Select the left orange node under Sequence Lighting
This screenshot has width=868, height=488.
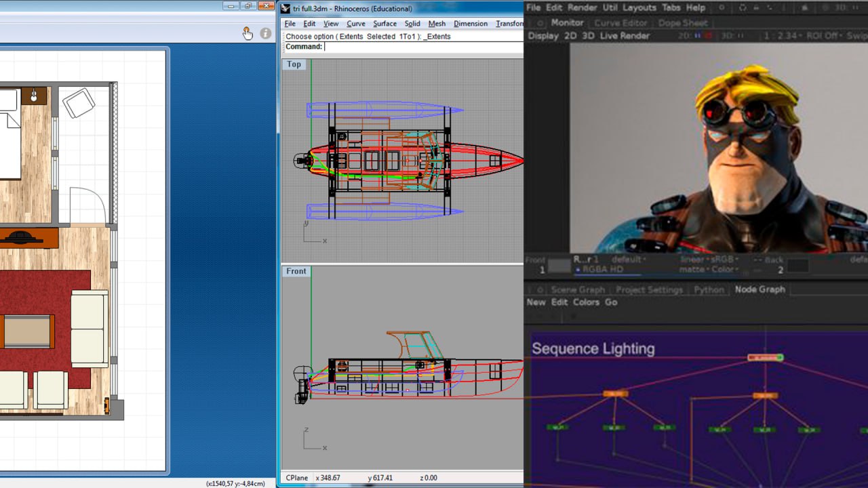coord(615,393)
